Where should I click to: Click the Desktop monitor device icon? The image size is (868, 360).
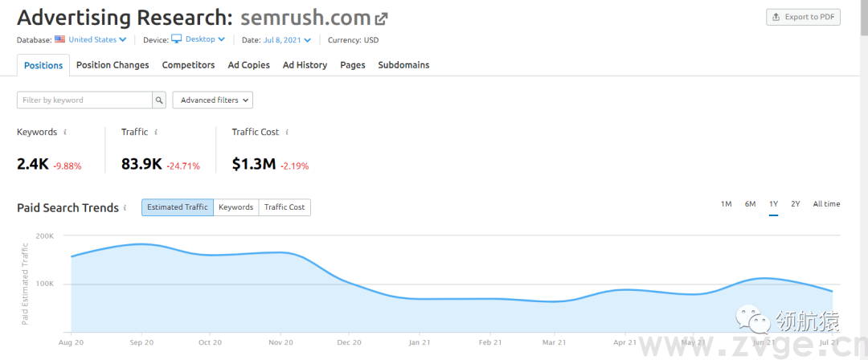(177, 39)
